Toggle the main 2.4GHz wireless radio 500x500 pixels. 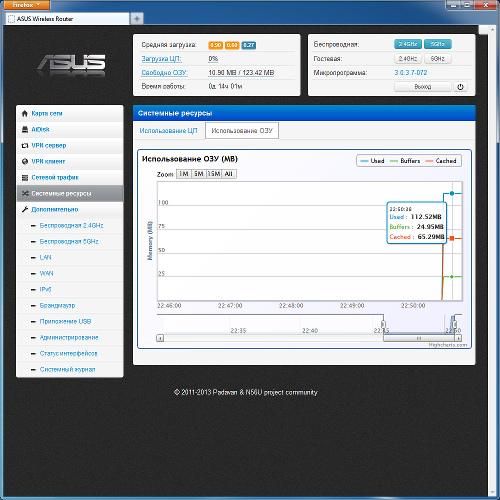[408, 44]
